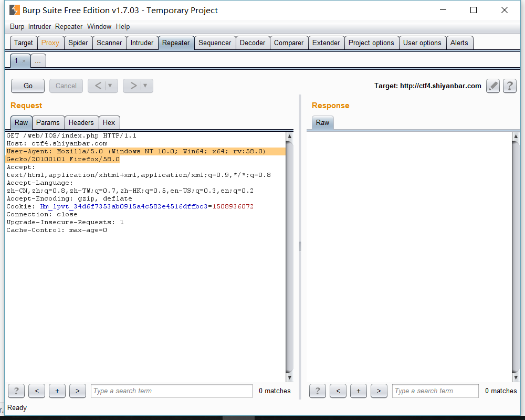
Task: Click the plus button in request search bar
Action: click(57, 391)
